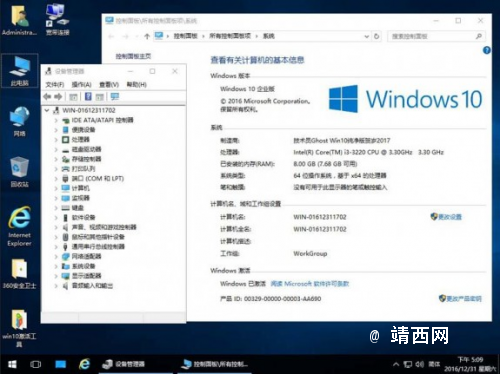Select the 键盘 keyboard device icon
Screen dimensions: 500x374
(66, 208)
